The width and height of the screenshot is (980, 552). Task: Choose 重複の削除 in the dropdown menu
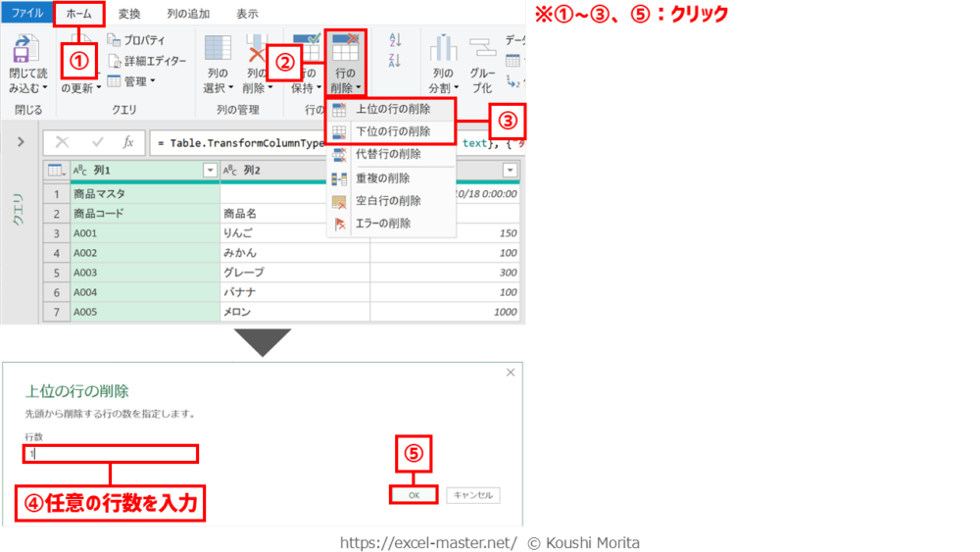coord(382,178)
